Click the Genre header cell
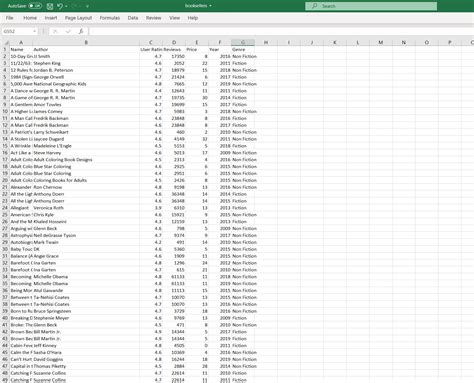Viewport: 474px width, 383px height. [x=243, y=49]
